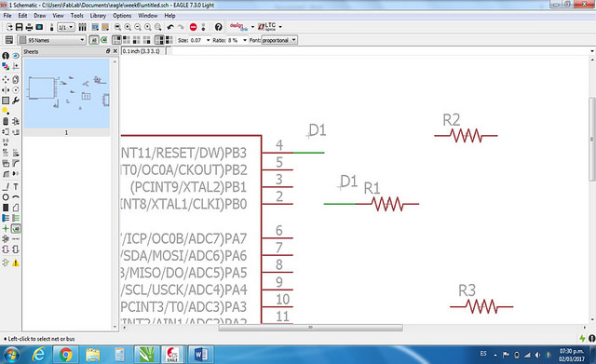
Task: Open the Tools menu
Action: [x=76, y=16]
